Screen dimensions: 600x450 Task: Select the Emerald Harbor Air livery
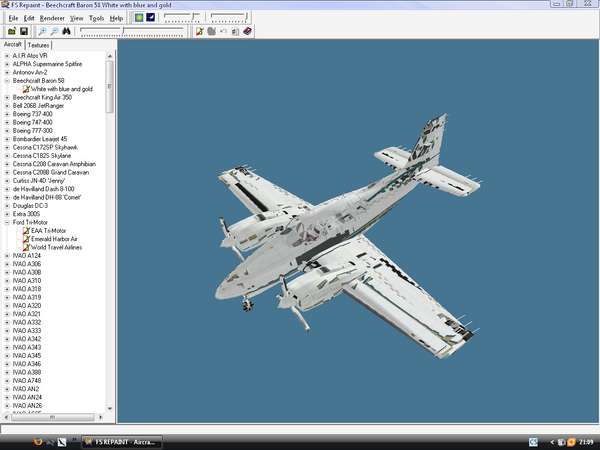click(54, 239)
